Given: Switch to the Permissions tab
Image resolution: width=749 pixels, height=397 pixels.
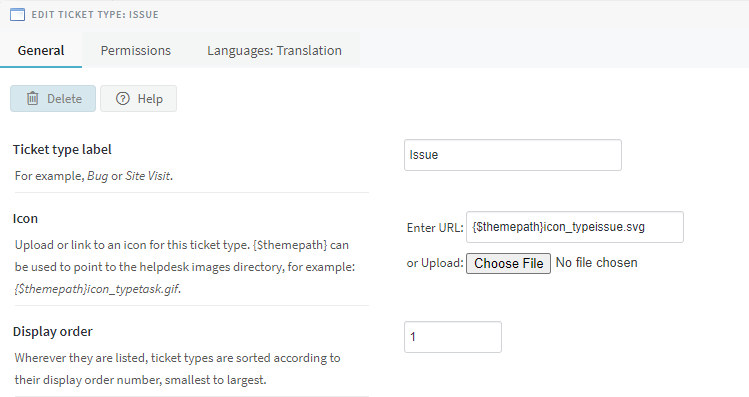Looking at the screenshot, I should (x=136, y=51).
